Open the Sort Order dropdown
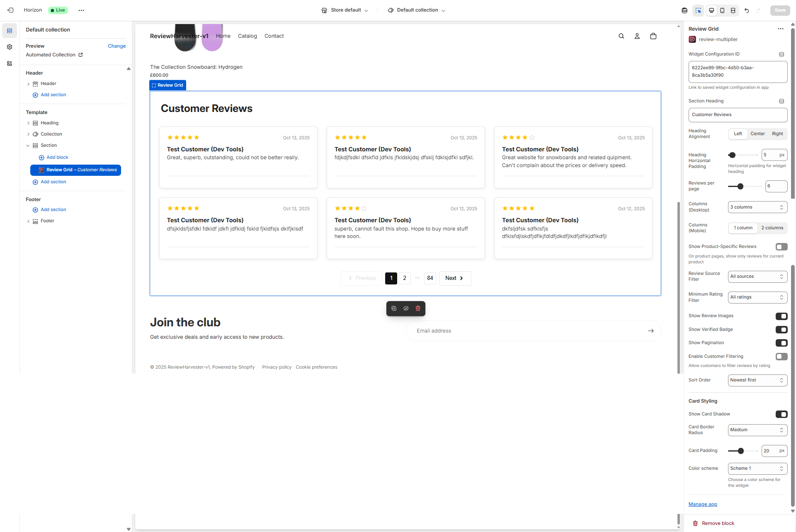Image resolution: width=796 pixels, height=532 pixels. (x=757, y=380)
